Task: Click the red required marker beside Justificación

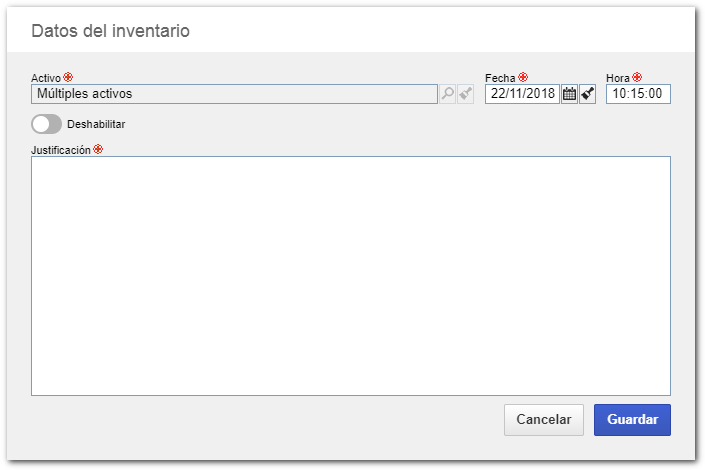Action: pos(98,149)
